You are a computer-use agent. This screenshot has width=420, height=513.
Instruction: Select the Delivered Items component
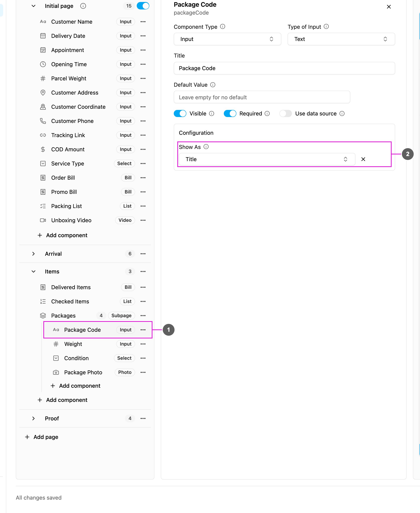pyautogui.click(x=91, y=287)
